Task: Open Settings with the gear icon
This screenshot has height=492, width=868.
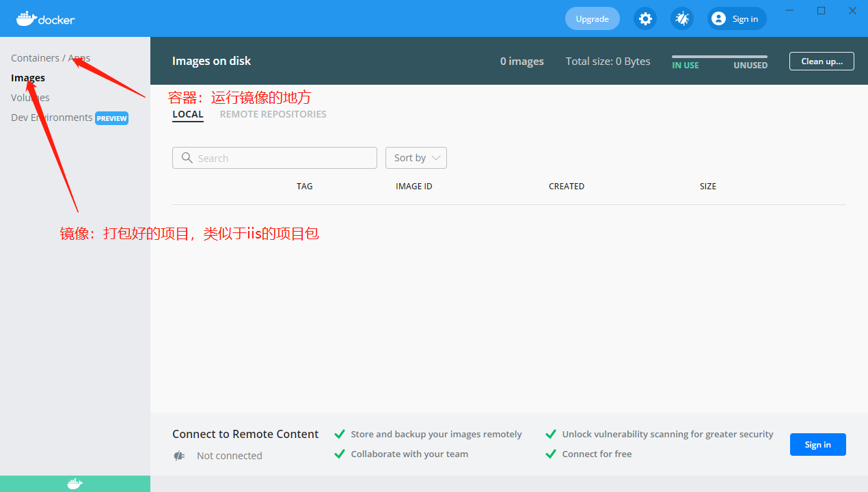Action: [646, 18]
